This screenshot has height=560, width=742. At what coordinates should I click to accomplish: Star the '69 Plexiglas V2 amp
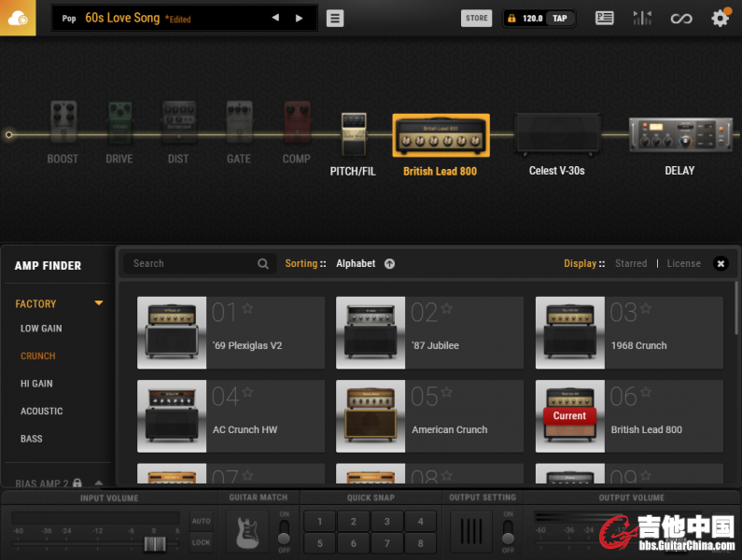tap(247, 309)
